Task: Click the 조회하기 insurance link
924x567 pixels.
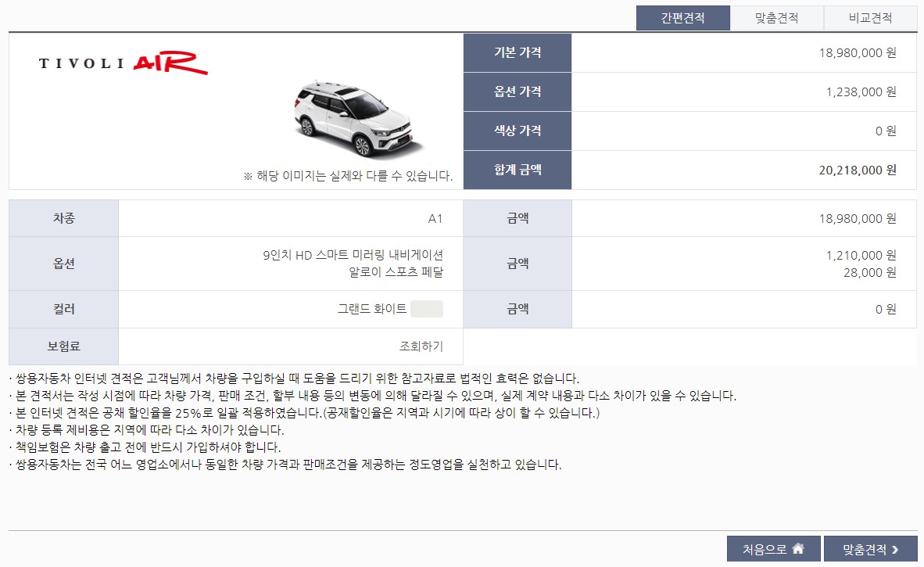Action: point(421,346)
